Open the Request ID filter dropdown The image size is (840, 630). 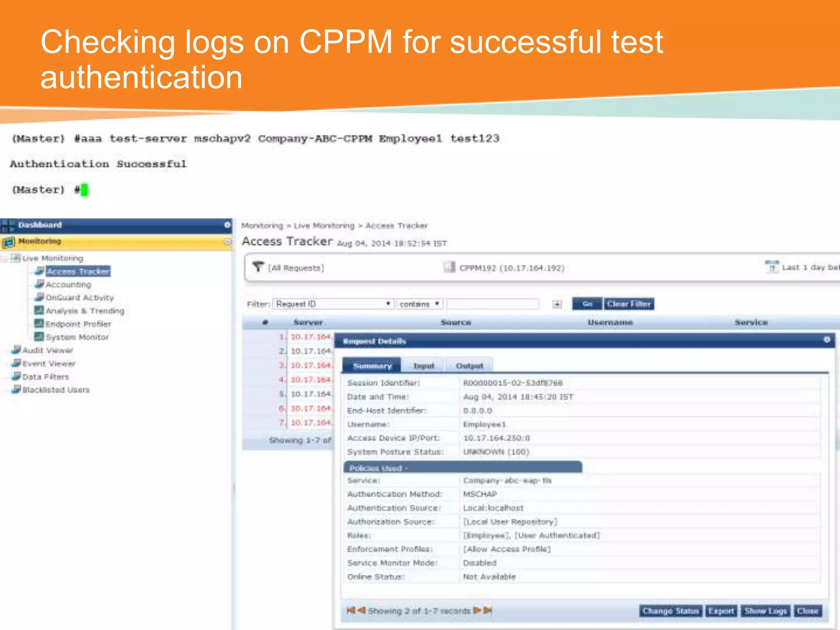point(333,304)
